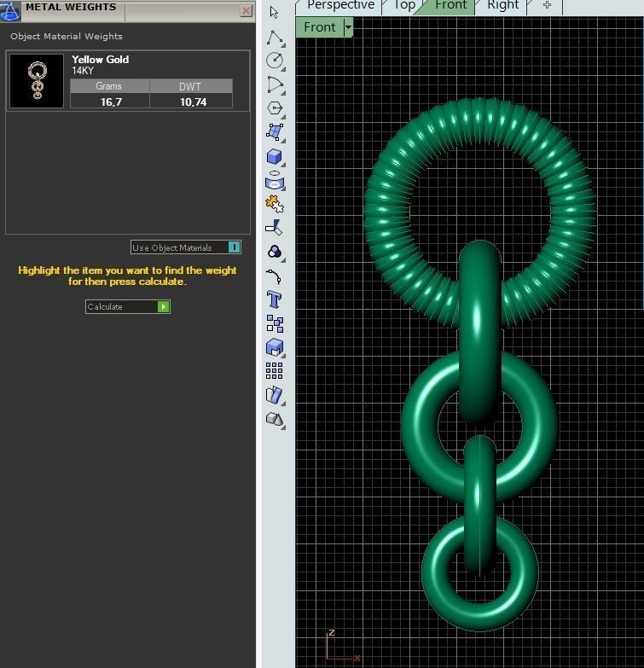The width and height of the screenshot is (644, 668).
Task: Select the polyline drawing tool
Action: tap(276, 38)
